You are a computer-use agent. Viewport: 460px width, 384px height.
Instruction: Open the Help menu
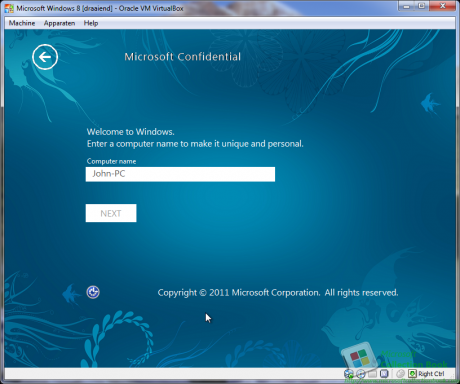point(91,23)
